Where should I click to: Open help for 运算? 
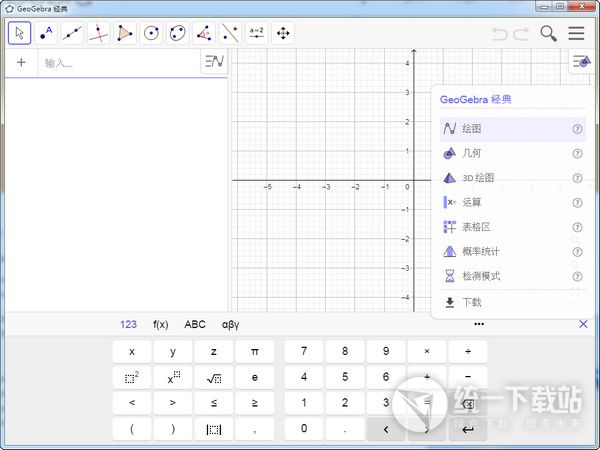[577, 203]
